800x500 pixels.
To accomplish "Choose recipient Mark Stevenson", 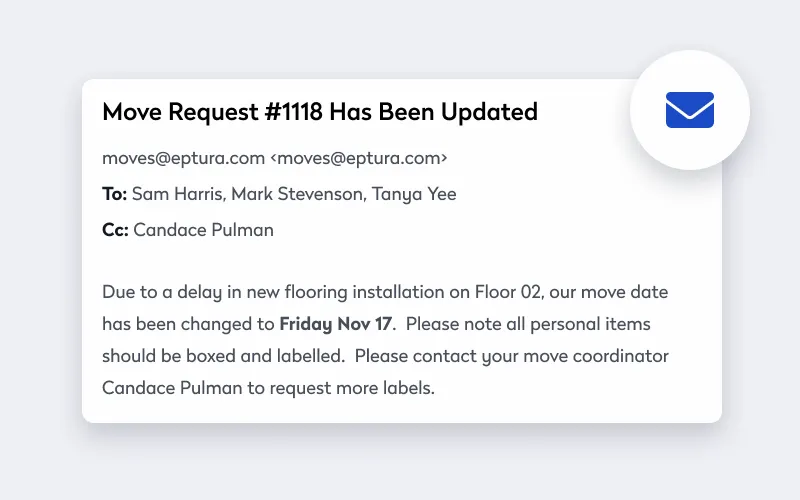I will tap(298, 194).
